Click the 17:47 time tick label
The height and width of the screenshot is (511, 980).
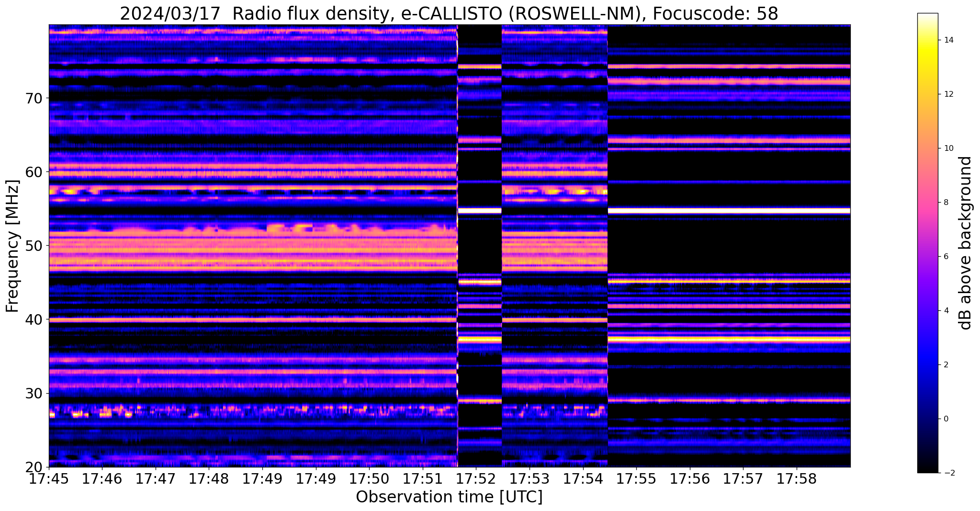click(x=156, y=479)
